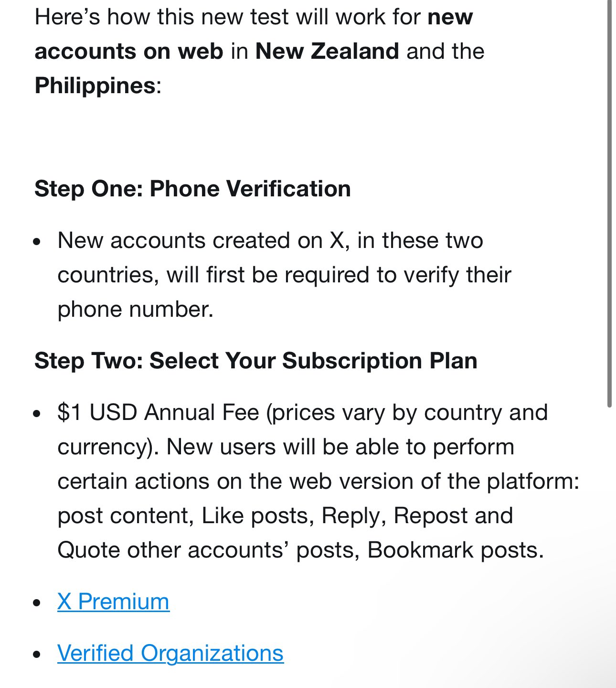This screenshot has height=688, width=616.
Task: Click the vertical scrollbar thumb
Action: pyautogui.click(x=609, y=203)
